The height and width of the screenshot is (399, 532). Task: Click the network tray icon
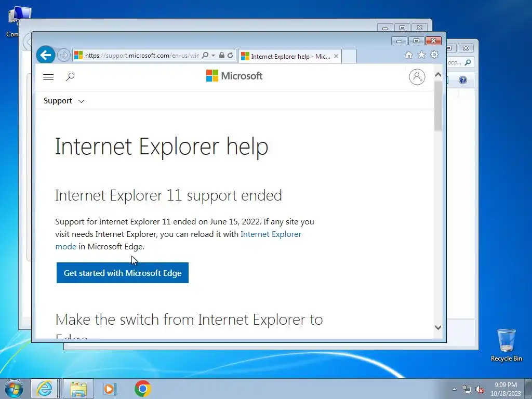click(467, 390)
